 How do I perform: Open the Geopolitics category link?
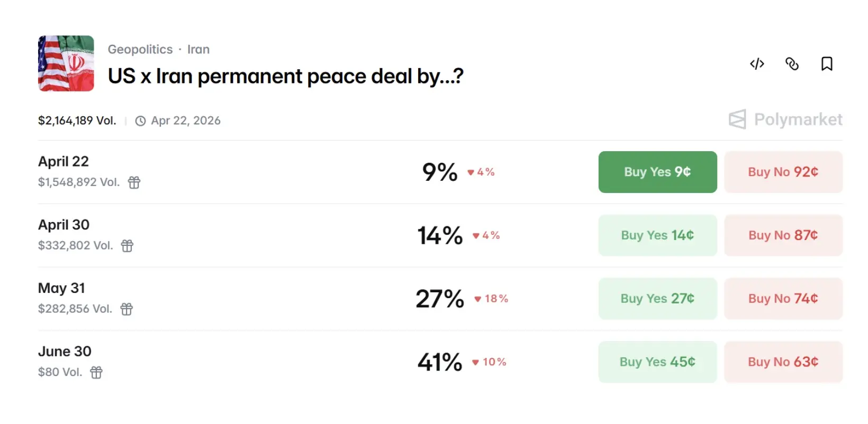[140, 49]
